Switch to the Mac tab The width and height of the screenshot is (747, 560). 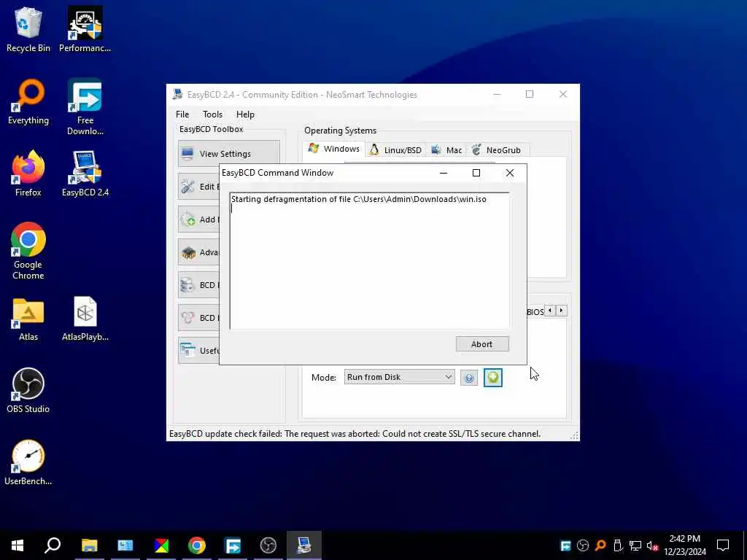446,150
